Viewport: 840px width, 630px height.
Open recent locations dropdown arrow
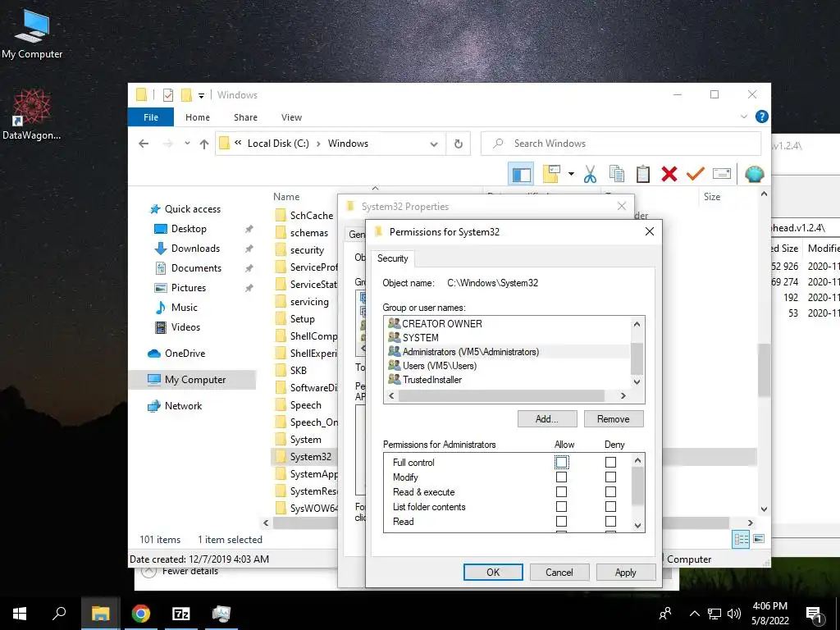pos(187,144)
